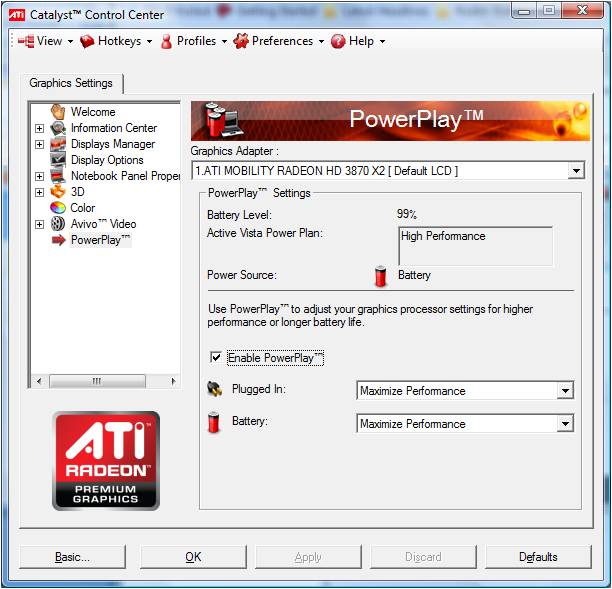
Task: Expand the Avivo Video tree node
Action: point(39,224)
